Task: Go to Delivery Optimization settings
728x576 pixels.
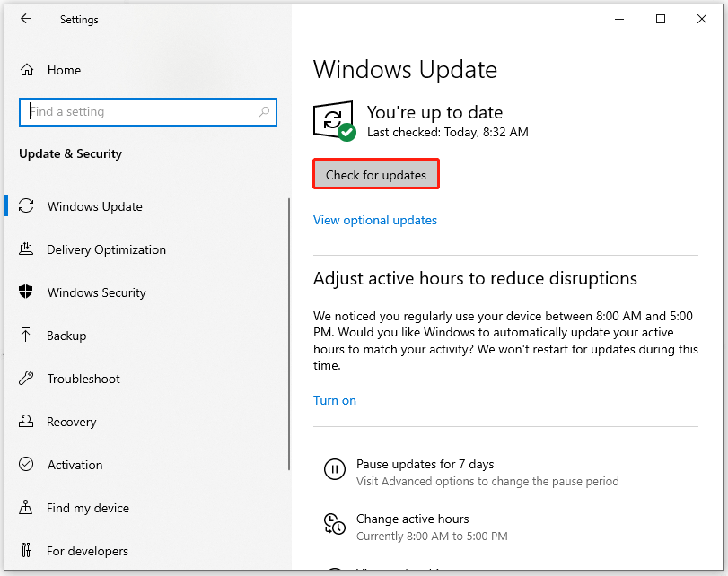Action: pos(106,249)
